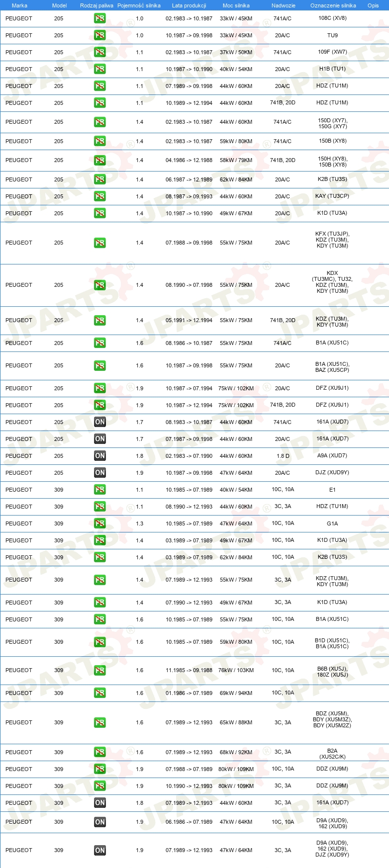The image size is (389, 868).
Task: Click the production dates 11.1985 -> 09.1988
Action: pos(189,670)
